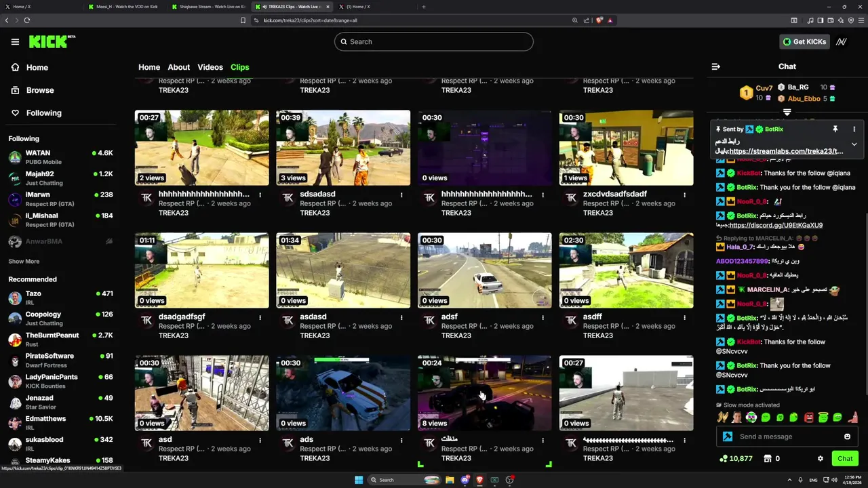Click Tazo in the Recommended list

(x=61, y=298)
